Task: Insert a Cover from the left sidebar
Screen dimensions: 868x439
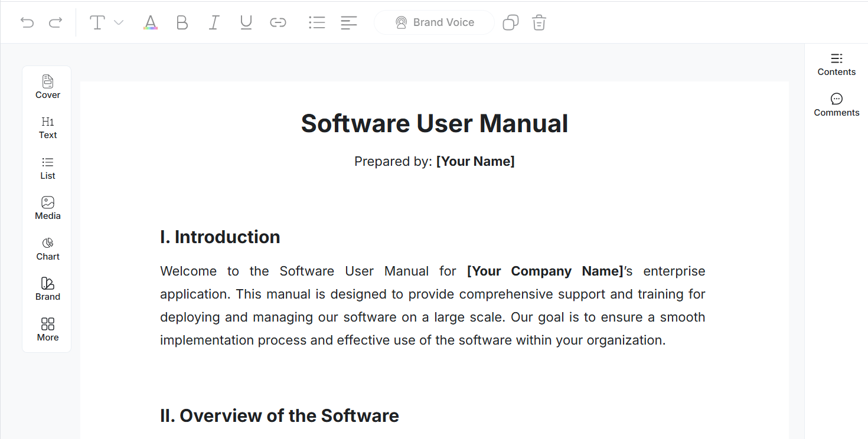Action: [47, 86]
